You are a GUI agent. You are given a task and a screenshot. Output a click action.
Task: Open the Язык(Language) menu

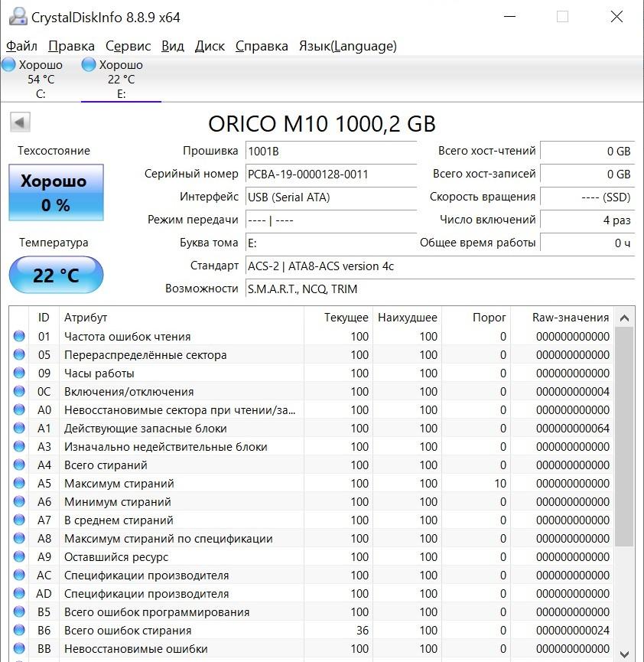[347, 46]
